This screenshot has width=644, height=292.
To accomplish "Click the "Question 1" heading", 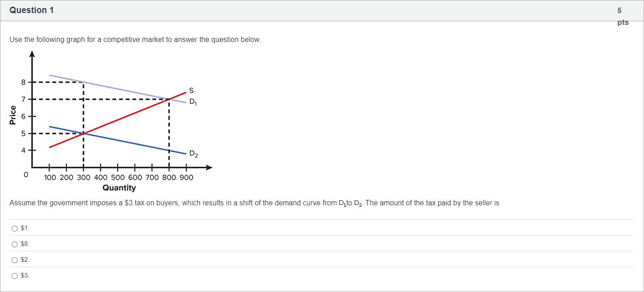I will tap(32, 10).
